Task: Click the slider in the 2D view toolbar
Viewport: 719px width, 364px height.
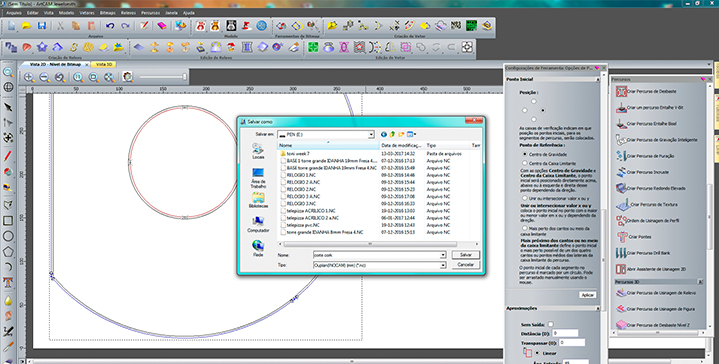Action: [x=163, y=77]
